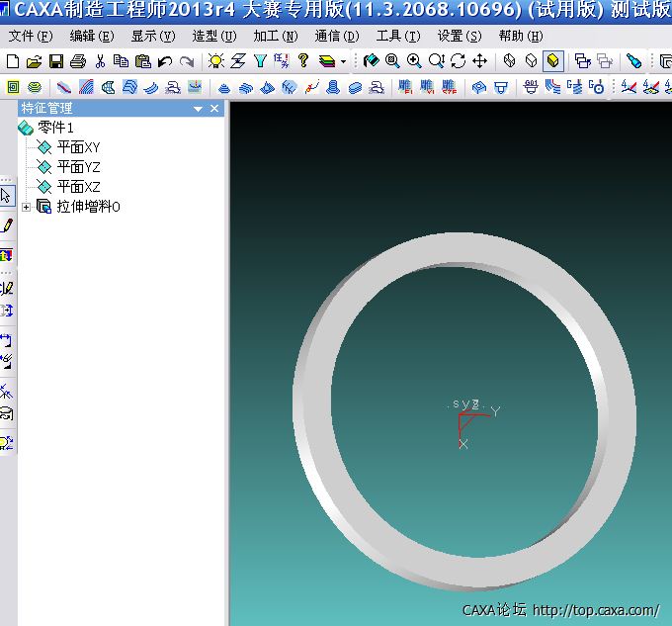672x626 pixels.
Task: Select the green contour roughing icon
Action: tap(35, 87)
